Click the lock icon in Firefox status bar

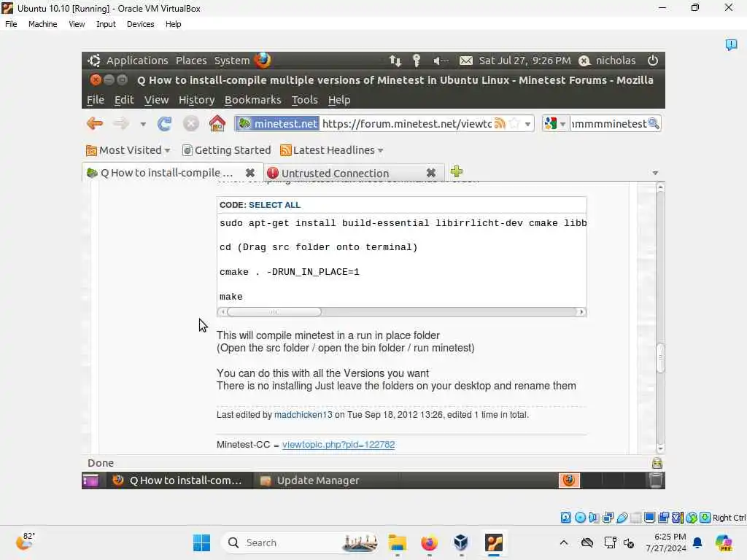point(657,463)
